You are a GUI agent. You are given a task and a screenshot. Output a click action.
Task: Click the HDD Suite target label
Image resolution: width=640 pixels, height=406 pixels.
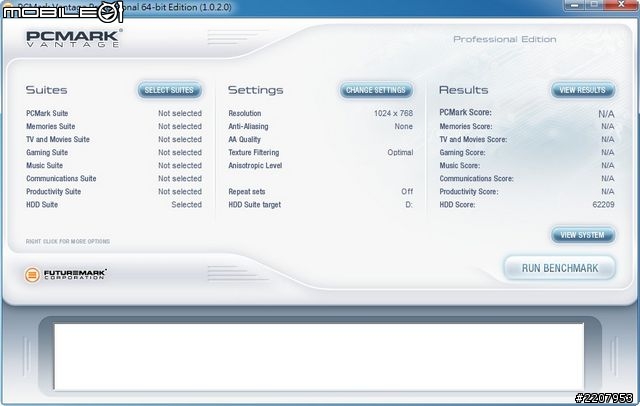255,205
